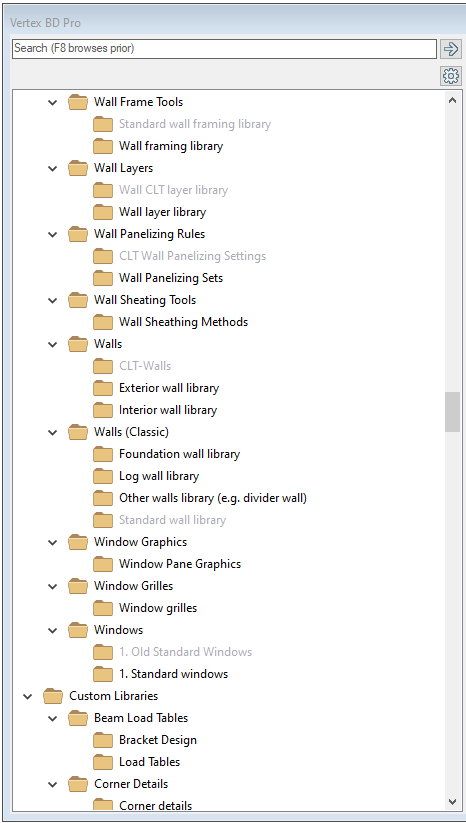
Task: Click into the Search input field
Action: click(224, 49)
